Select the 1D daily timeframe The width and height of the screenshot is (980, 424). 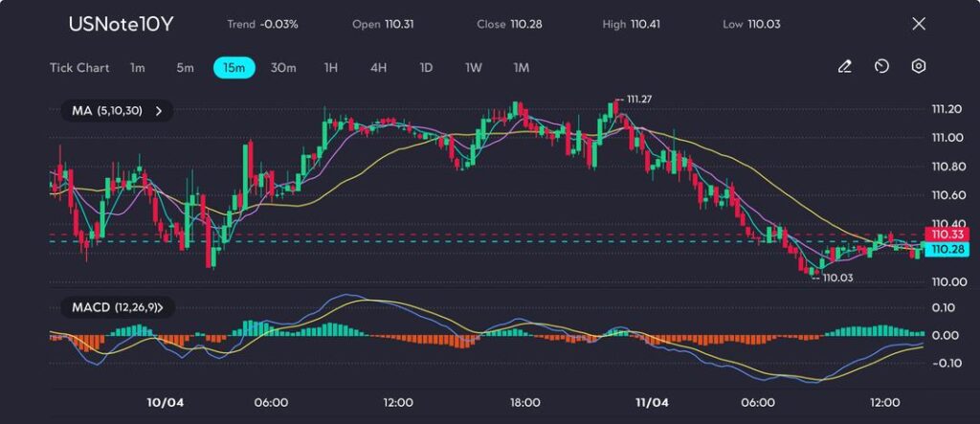tap(426, 68)
